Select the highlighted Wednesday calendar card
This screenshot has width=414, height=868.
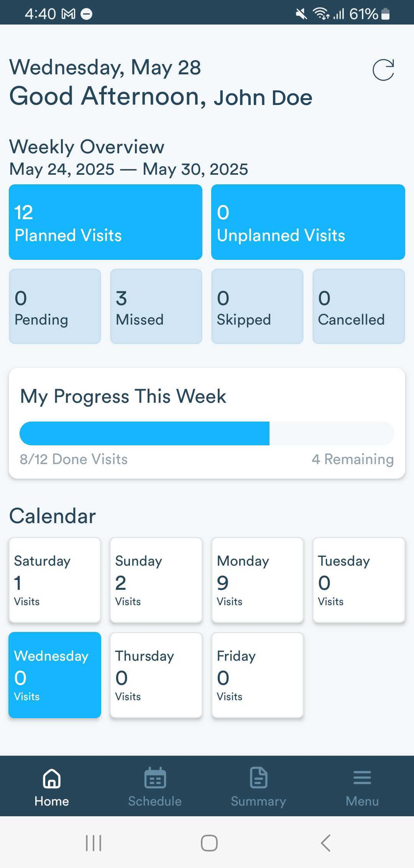55,675
